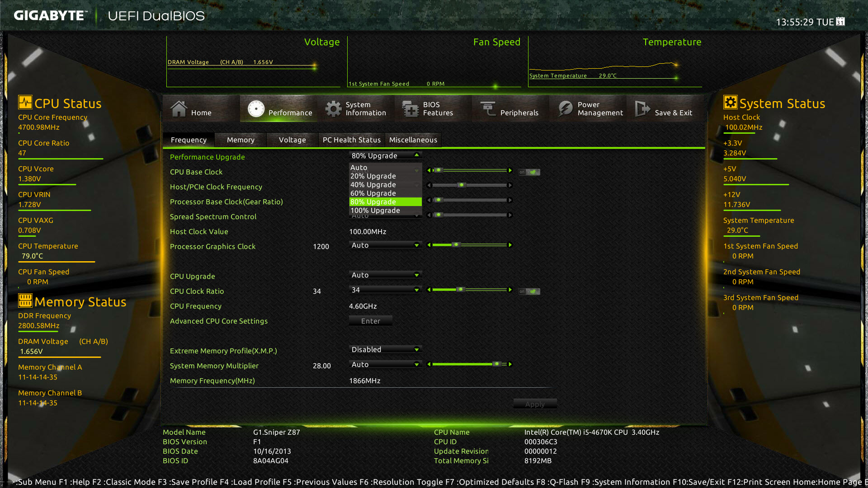The image size is (868, 488).
Task: Click the 80% Upgrade highlighted option
Action: pyautogui.click(x=385, y=202)
